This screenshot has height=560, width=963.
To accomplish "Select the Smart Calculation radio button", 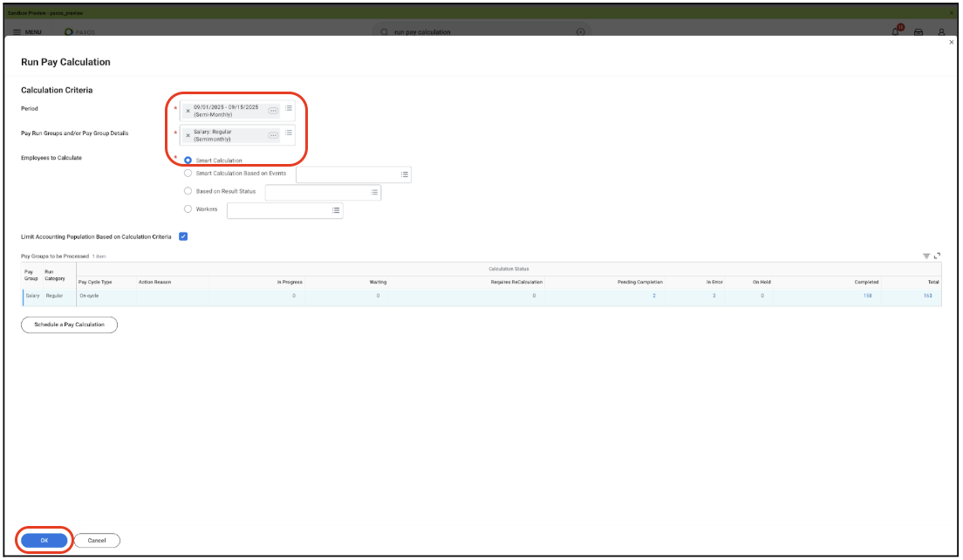I will pos(188,160).
